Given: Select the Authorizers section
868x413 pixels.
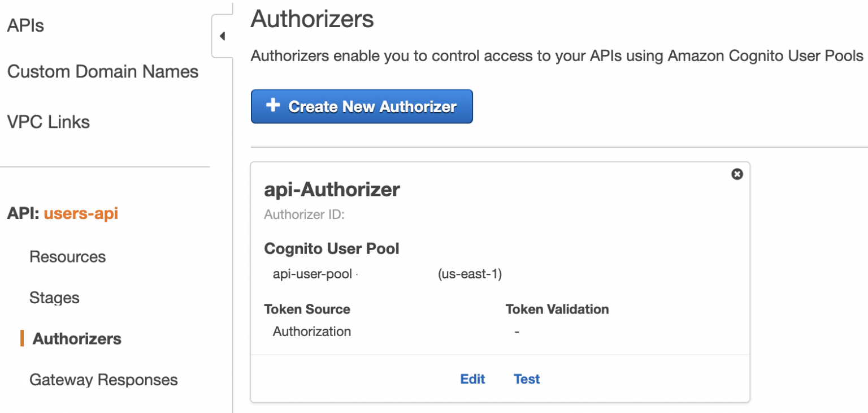Looking at the screenshot, I should 76,338.
